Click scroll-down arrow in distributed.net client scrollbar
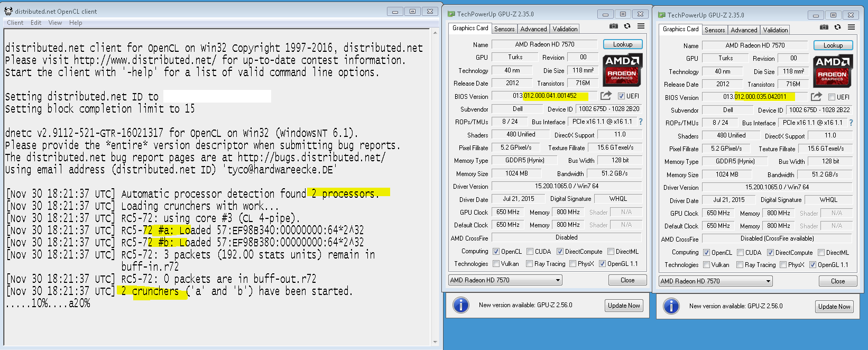The width and height of the screenshot is (868, 350). click(435, 342)
